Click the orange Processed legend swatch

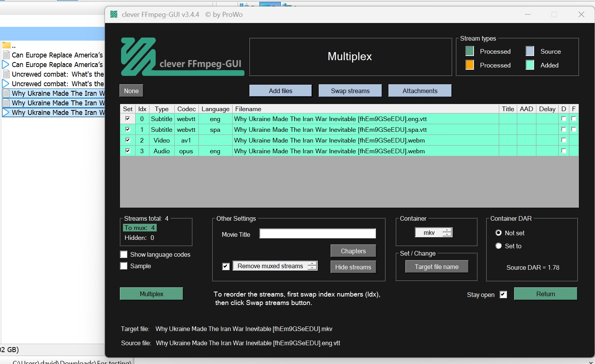(x=470, y=65)
